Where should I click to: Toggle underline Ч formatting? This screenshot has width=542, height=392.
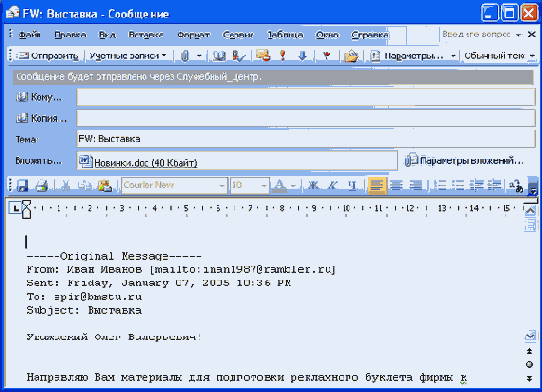(x=352, y=185)
